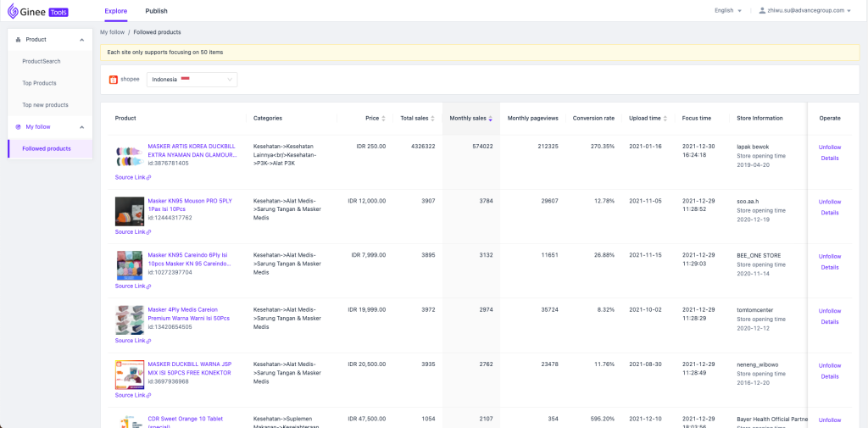The height and width of the screenshot is (428, 868).
Task: Open MASKER DUCKBILL WARNA JSP MIX title
Action: pos(189,368)
